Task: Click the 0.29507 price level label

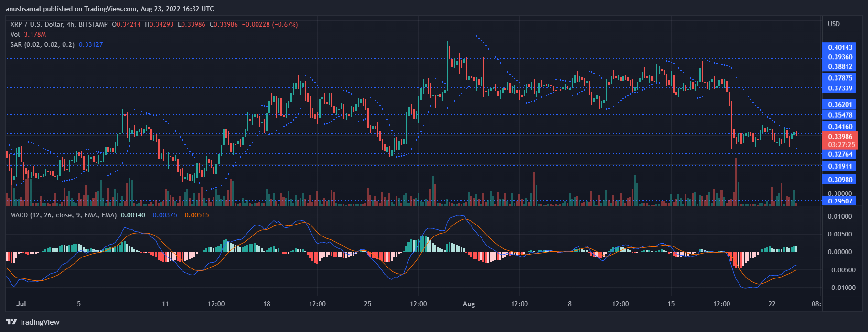Action: (x=839, y=201)
